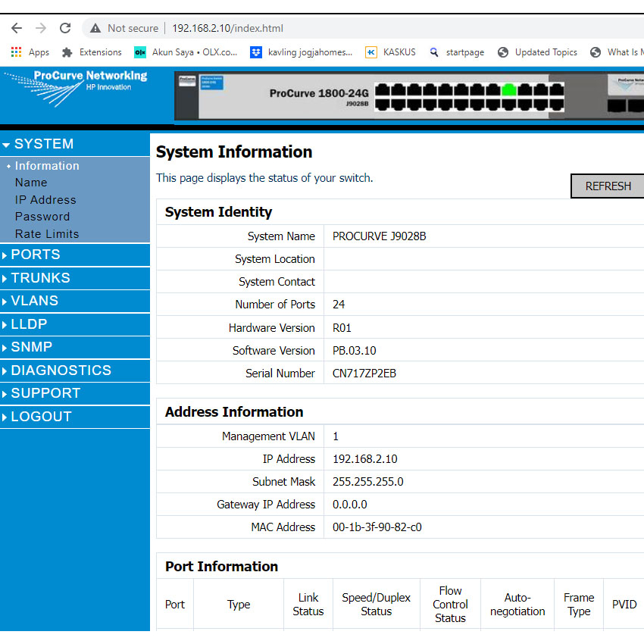Click the Not secure warning indicator
Image resolution: width=644 pixels, height=644 pixels.
124,28
